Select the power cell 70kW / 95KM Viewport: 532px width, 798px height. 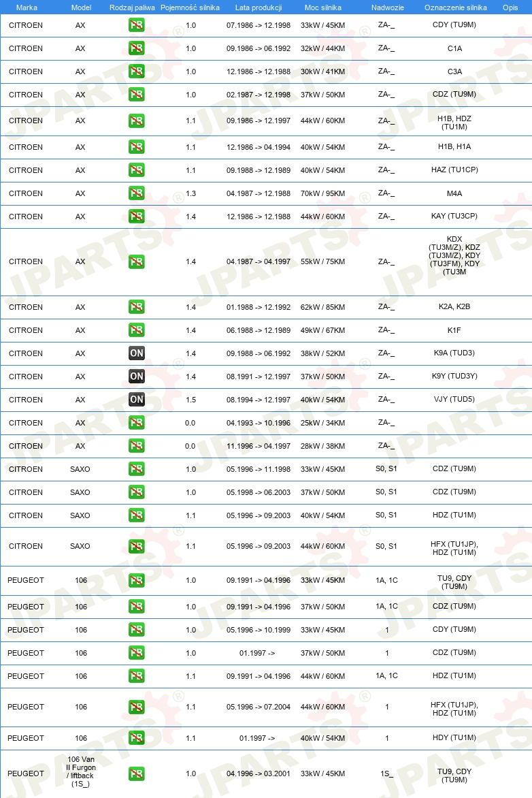[x=322, y=193]
